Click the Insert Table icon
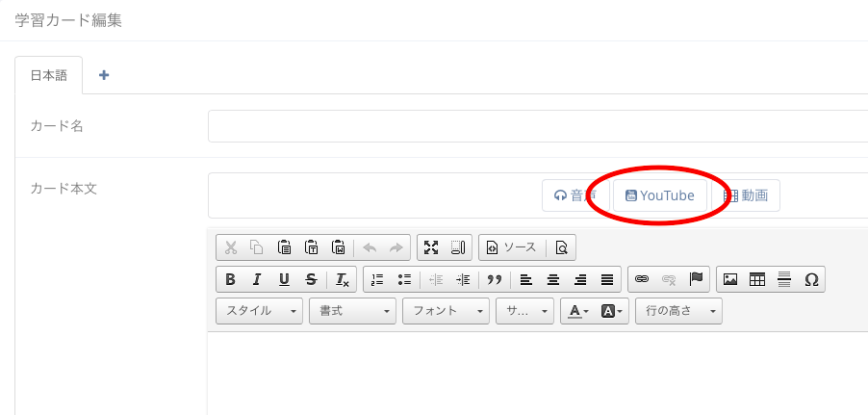 click(x=756, y=280)
